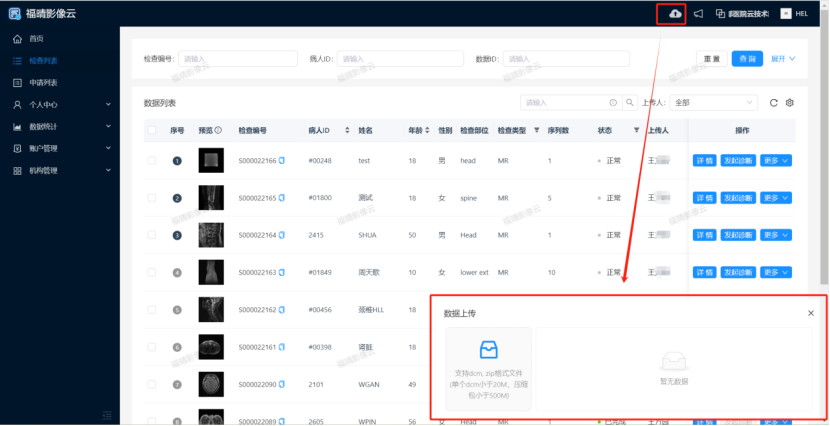Open 申请列表 in the sidebar

pos(42,82)
